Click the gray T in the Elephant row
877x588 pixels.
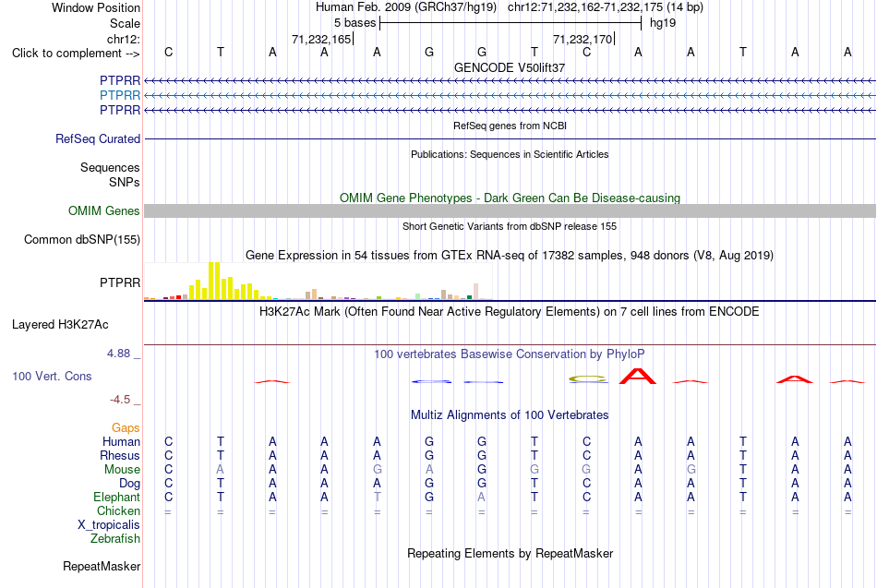pyautogui.click(x=377, y=497)
